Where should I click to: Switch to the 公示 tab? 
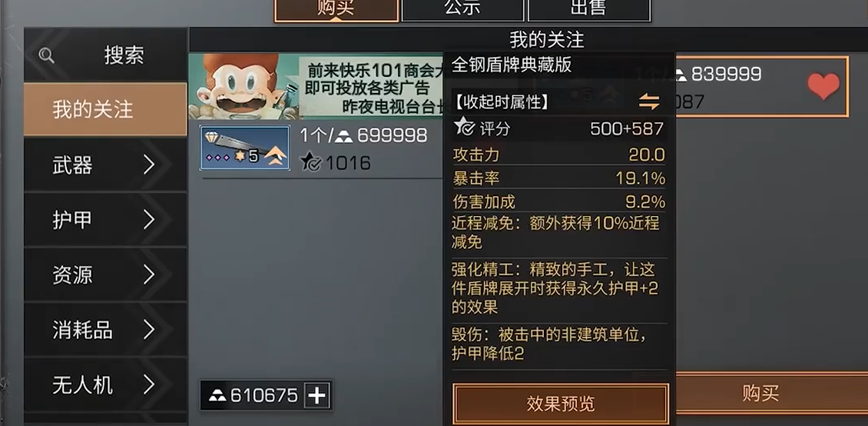(x=462, y=10)
